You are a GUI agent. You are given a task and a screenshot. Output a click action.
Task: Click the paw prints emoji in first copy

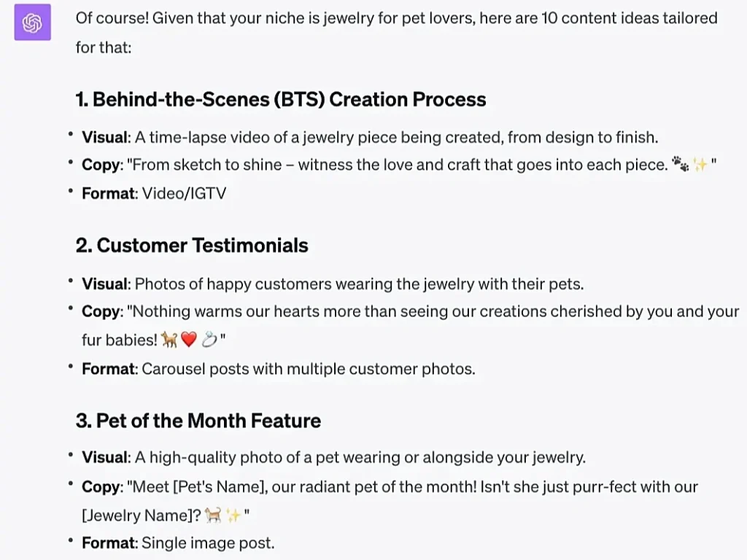point(680,164)
